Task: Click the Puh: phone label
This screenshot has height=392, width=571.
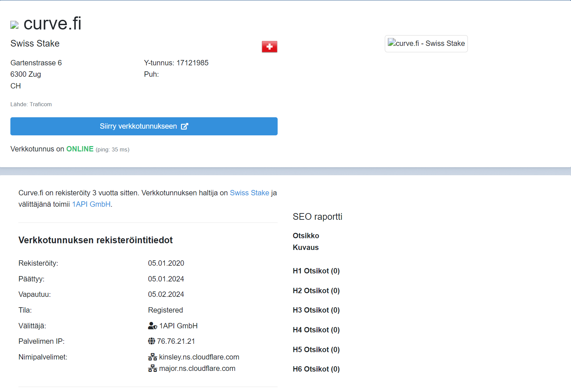Action: pos(151,74)
